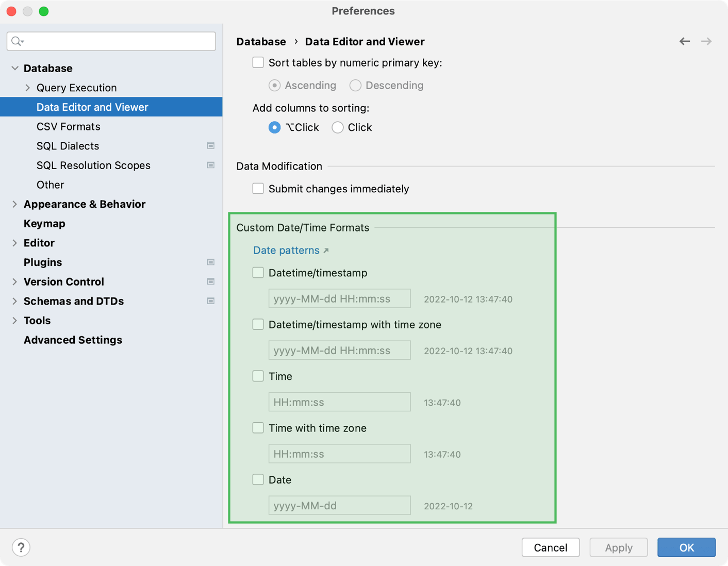Open the Date patterns documentation link
728x566 pixels.
click(x=286, y=250)
